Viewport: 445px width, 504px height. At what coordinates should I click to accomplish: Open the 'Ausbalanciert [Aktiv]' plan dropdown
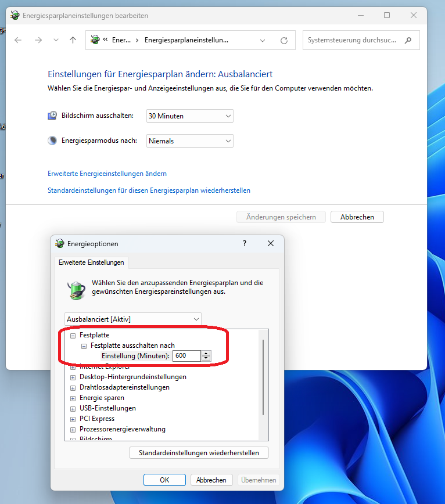point(133,319)
